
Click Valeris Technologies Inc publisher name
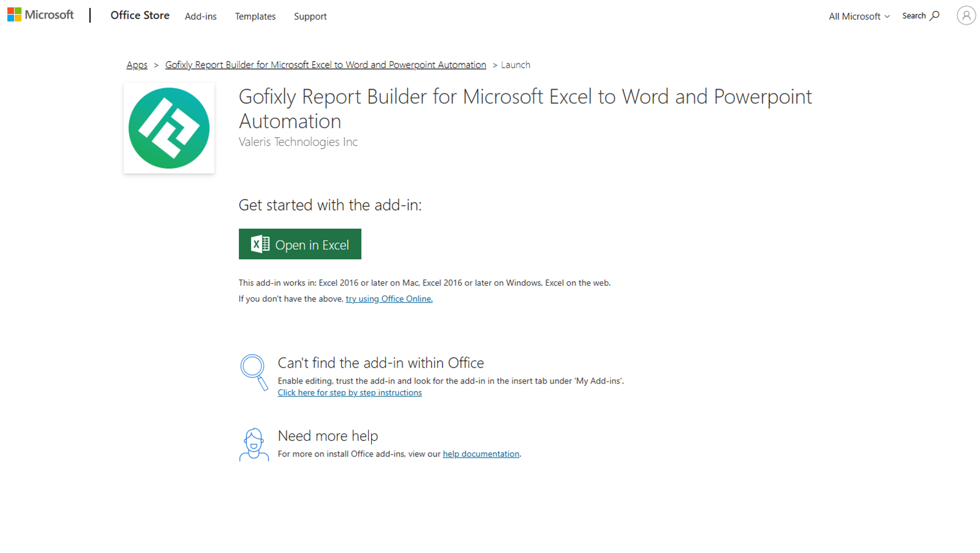pos(298,142)
